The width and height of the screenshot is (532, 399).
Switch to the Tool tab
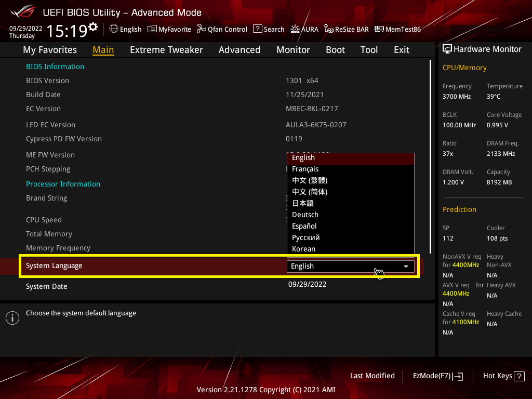[x=369, y=50]
